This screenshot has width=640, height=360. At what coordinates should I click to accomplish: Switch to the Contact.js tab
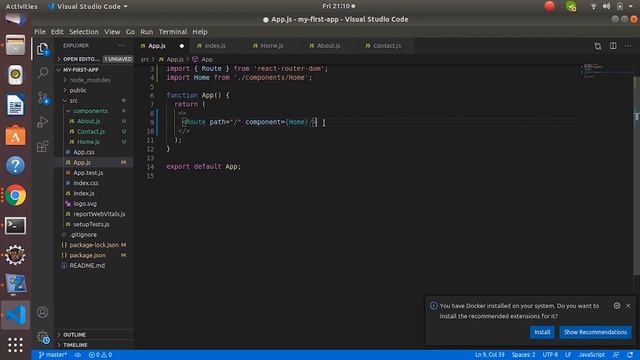[x=387, y=46]
